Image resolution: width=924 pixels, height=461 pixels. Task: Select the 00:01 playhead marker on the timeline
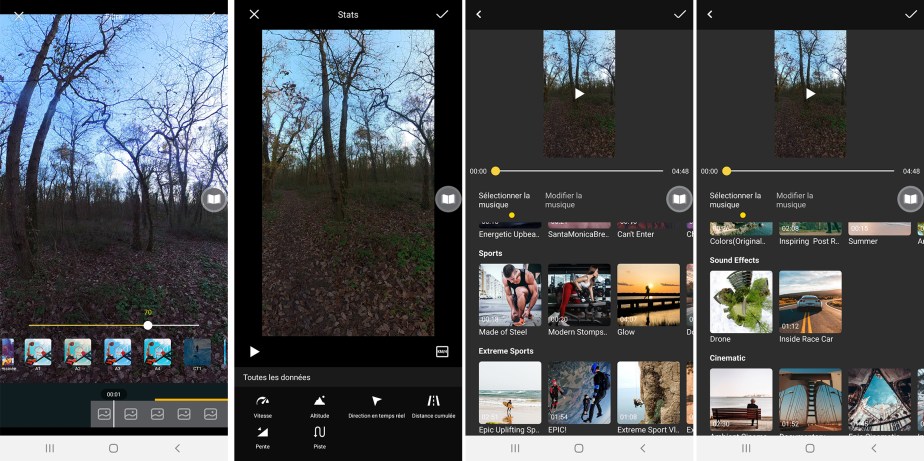(113, 394)
